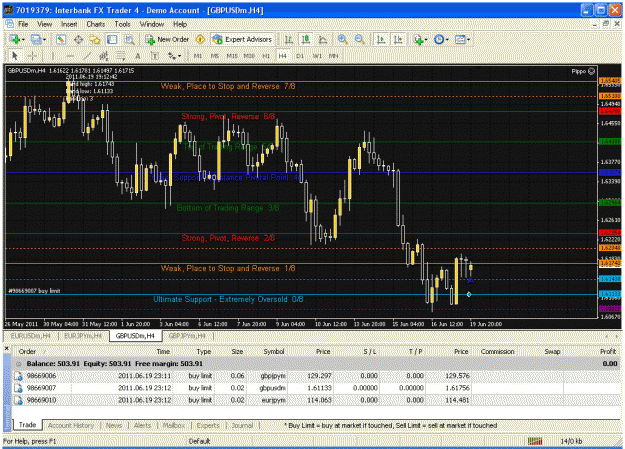This screenshot has width=625, height=449.
Task: Switch to M15 timeframe
Action: click(232, 56)
